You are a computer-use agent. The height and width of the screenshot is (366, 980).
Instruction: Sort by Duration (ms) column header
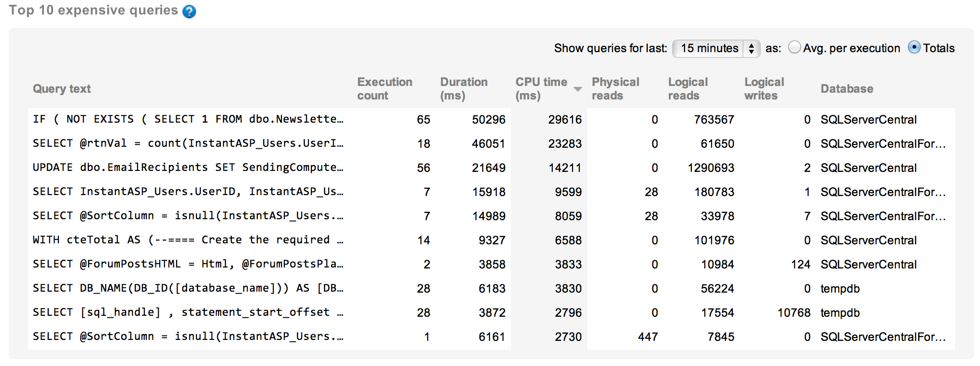coord(463,89)
